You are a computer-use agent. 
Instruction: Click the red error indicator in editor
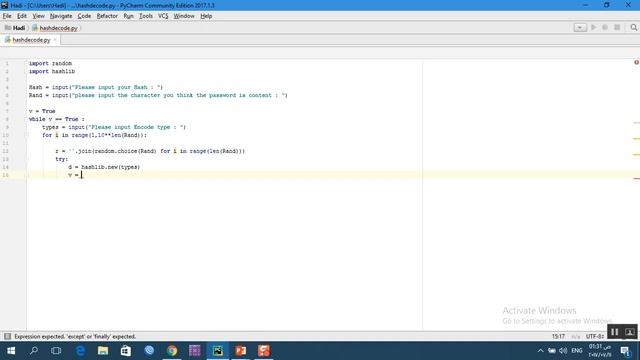636,62
